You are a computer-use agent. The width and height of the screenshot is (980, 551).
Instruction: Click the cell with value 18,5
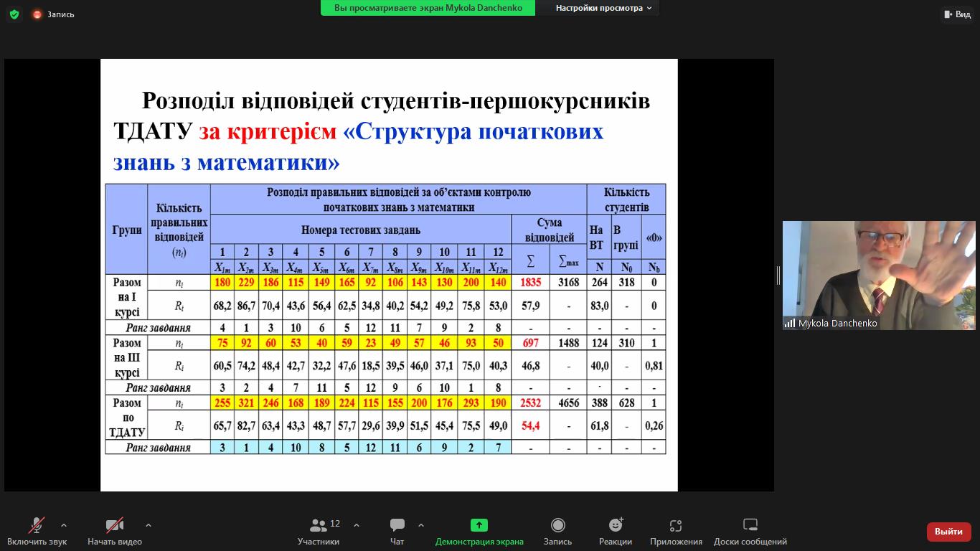371,366
